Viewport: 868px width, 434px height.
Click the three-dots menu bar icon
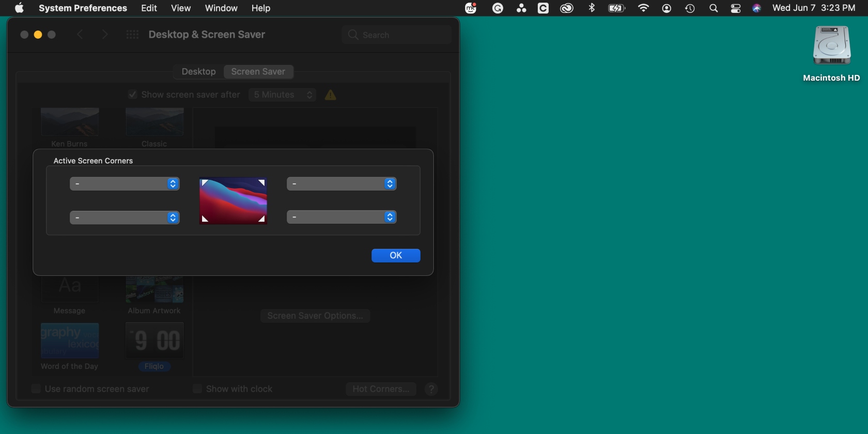(x=521, y=8)
